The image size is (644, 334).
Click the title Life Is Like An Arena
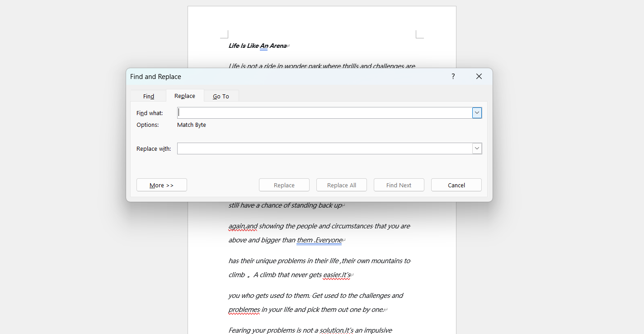click(257, 46)
